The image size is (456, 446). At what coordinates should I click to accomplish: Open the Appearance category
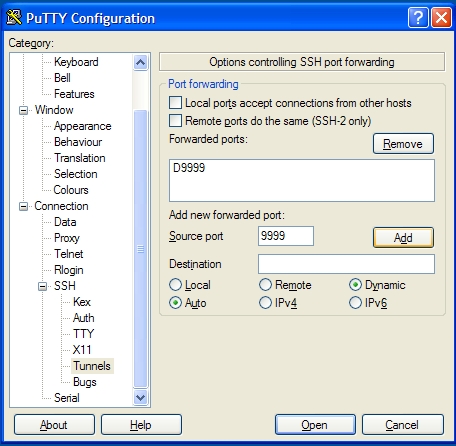coord(82,126)
